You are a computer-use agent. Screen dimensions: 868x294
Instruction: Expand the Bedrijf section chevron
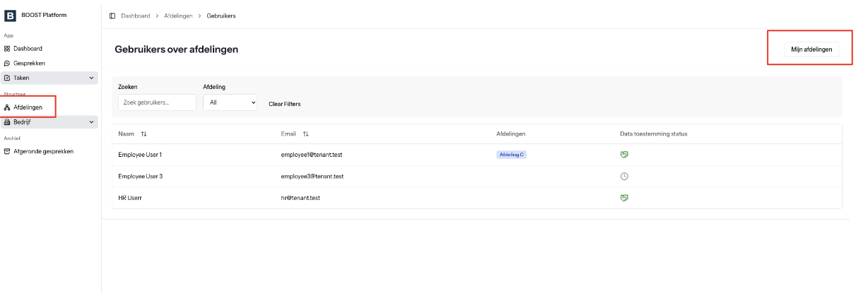[x=91, y=122]
